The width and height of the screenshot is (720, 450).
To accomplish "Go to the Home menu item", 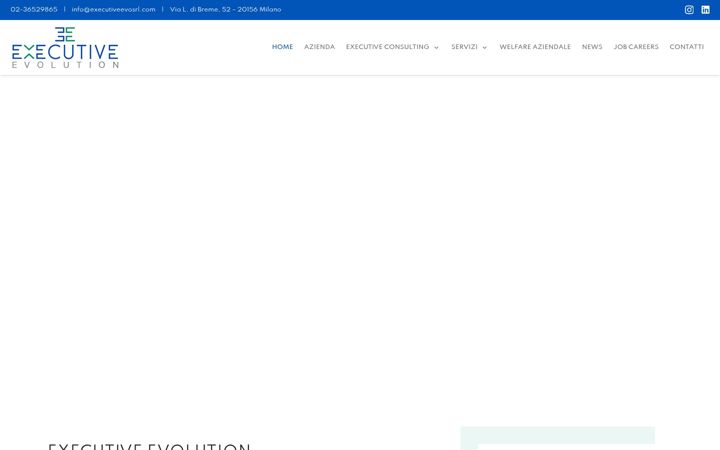I will click(x=282, y=47).
